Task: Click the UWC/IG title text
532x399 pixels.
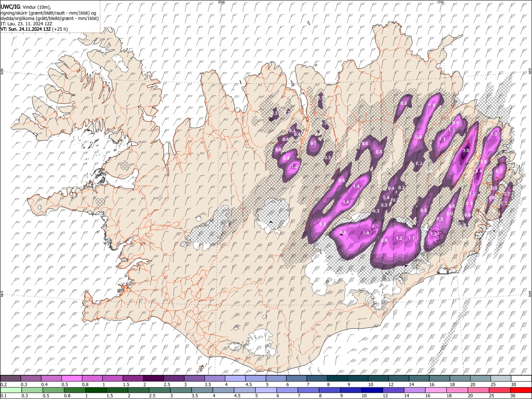Action: click(x=10, y=6)
